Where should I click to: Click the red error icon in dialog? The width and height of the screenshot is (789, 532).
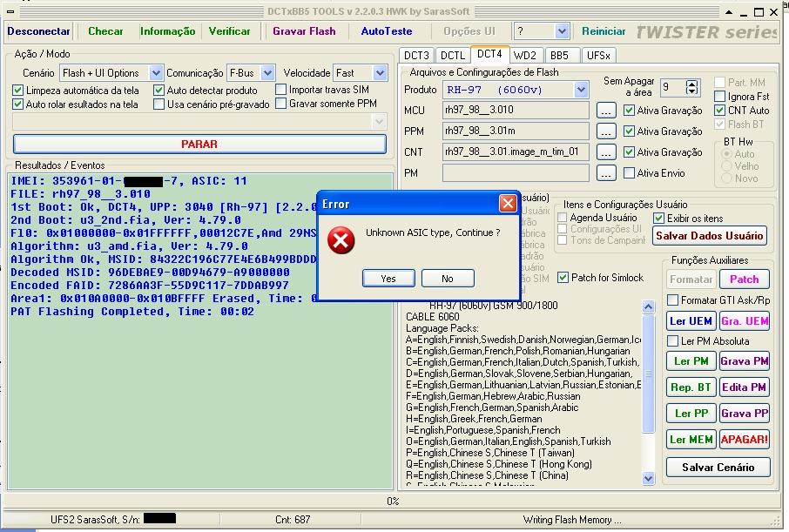[341, 240]
